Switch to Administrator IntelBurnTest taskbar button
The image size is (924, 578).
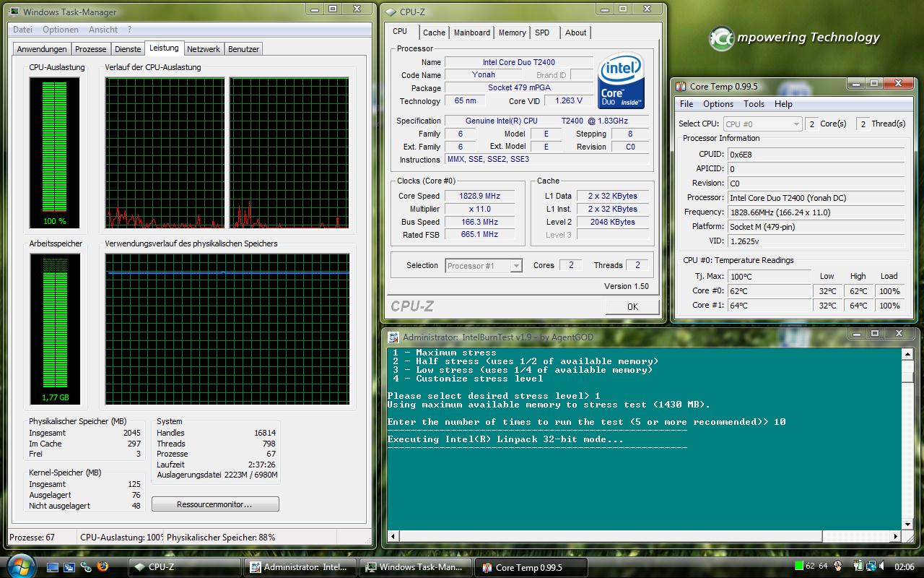[302, 567]
